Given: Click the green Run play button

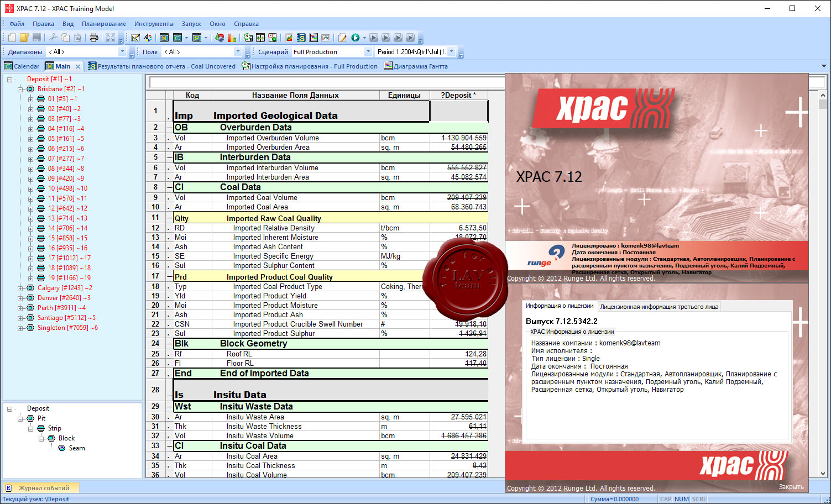Looking at the screenshot, I should click(356, 38).
